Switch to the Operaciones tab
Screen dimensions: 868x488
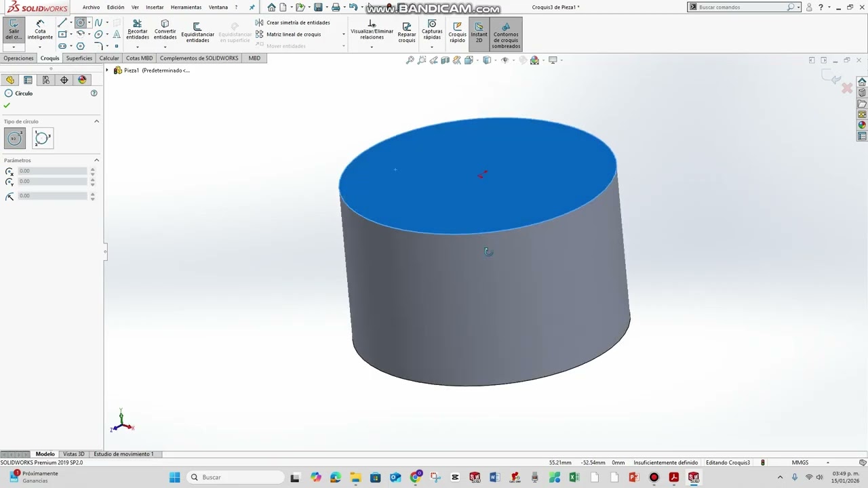[x=18, y=58]
